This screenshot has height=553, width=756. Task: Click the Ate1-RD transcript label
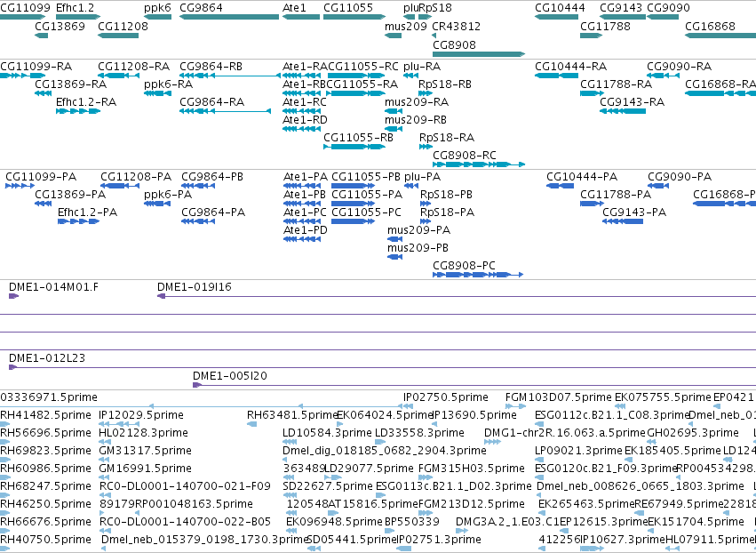(305, 120)
